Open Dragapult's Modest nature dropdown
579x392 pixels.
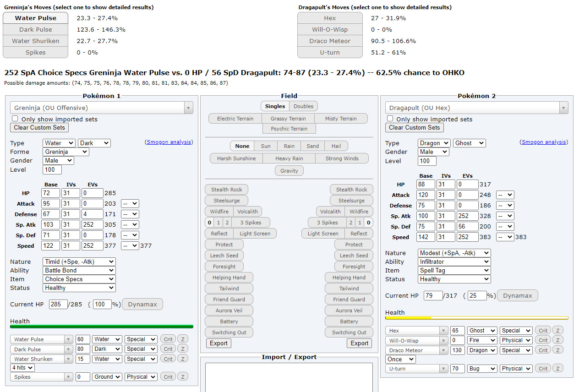pyautogui.click(x=454, y=253)
